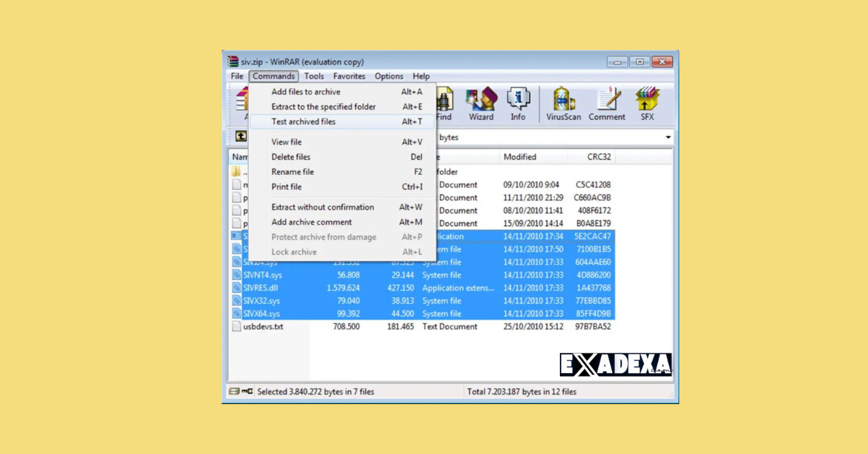Add a Comment using the toolbar icon
The image size is (868, 454).
click(x=607, y=101)
